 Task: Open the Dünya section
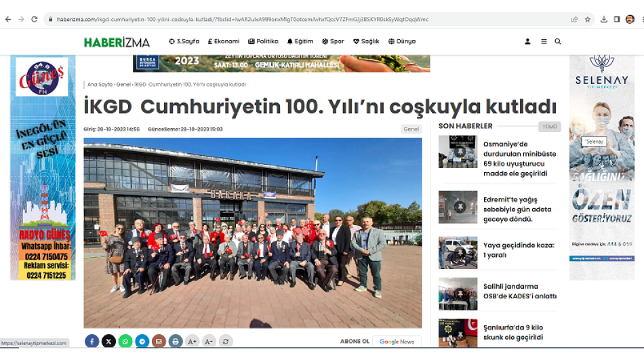[402, 41]
